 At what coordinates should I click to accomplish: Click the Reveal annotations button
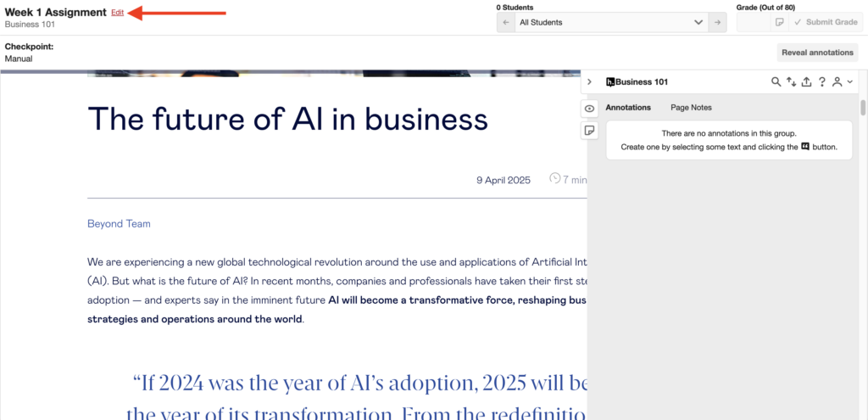point(818,53)
